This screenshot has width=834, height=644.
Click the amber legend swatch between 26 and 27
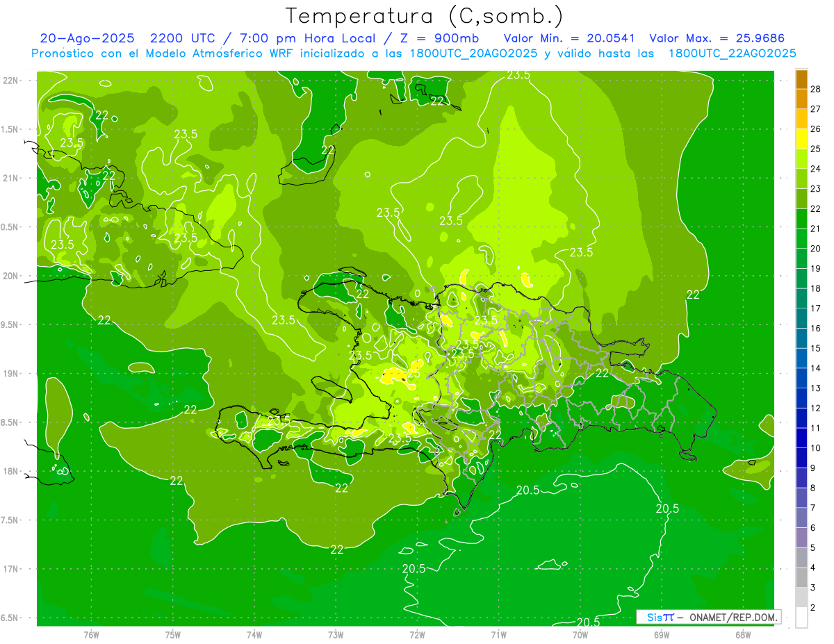click(801, 119)
